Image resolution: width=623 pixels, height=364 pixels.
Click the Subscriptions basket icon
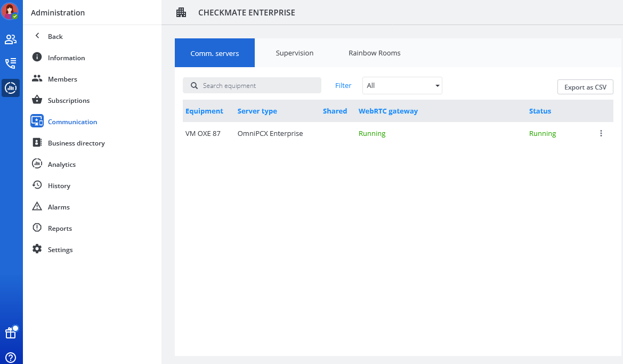coord(37,100)
